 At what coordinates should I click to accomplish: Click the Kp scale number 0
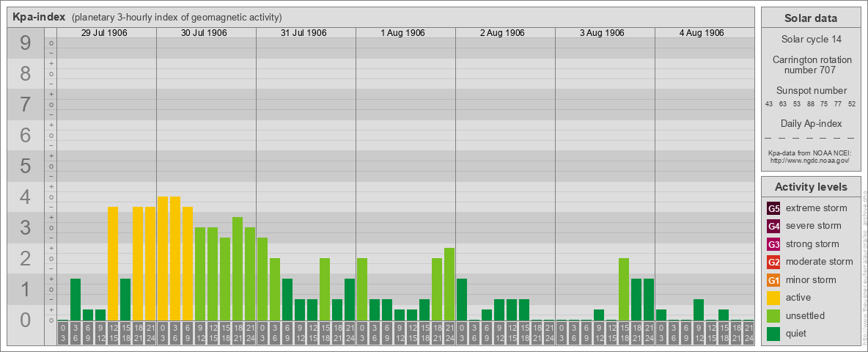pos(26,320)
